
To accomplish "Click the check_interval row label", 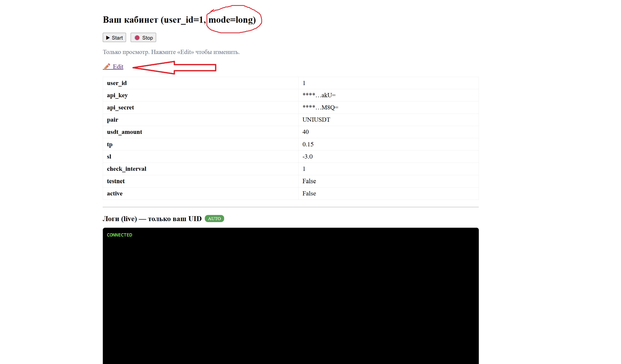I will (126, 169).
